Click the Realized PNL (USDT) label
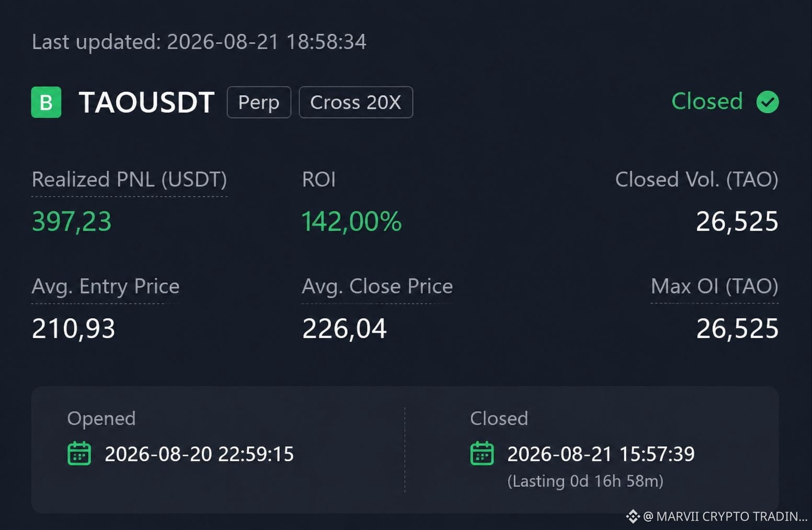 pos(129,179)
